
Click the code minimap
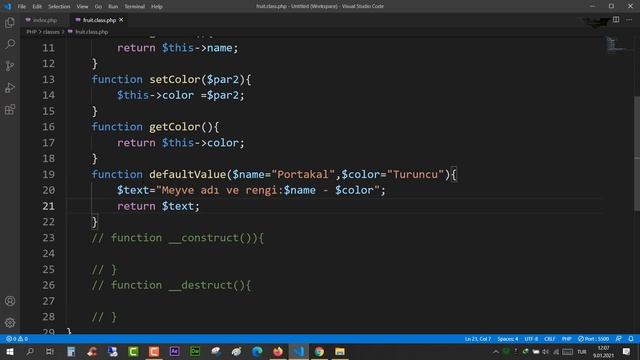(618, 45)
